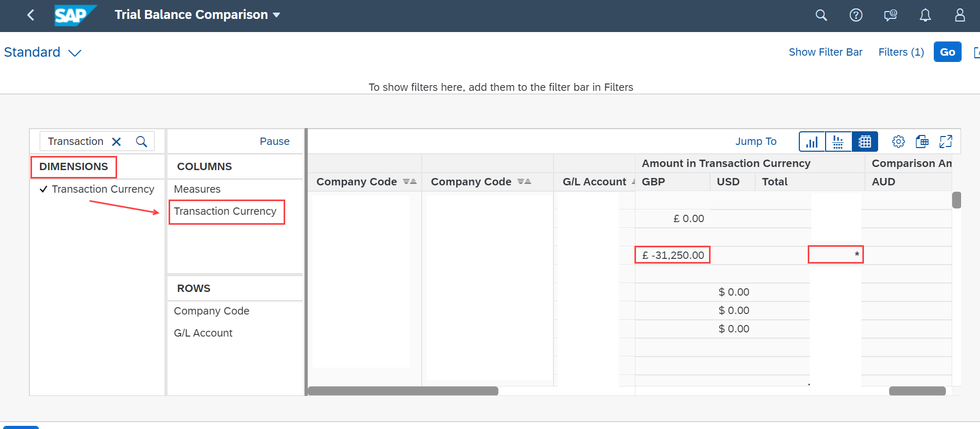The image size is (980, 429).
Task: Switch to table grid view
Action: pyautogui.click(x=864, y=142)
